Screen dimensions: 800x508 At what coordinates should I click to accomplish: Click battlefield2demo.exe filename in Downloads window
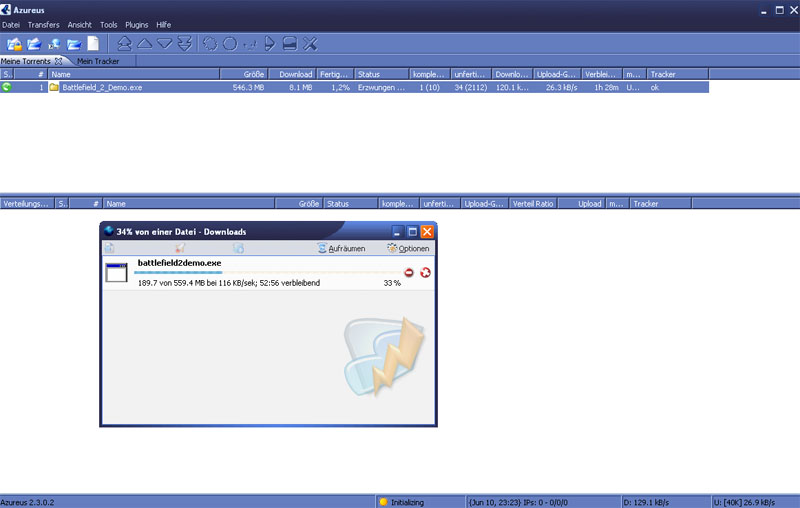(x=180, y=263)
